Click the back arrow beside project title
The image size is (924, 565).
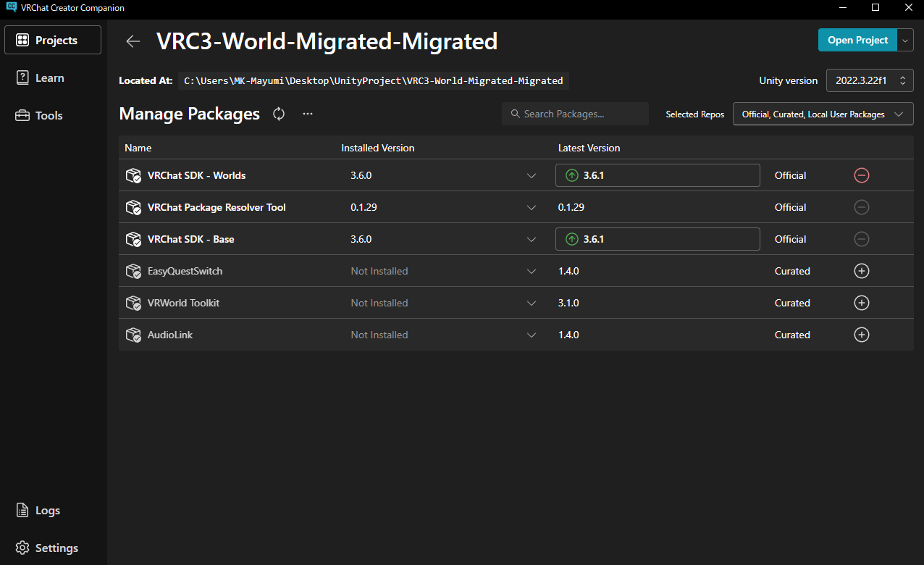pyautogui.click(x=133, y=41)
